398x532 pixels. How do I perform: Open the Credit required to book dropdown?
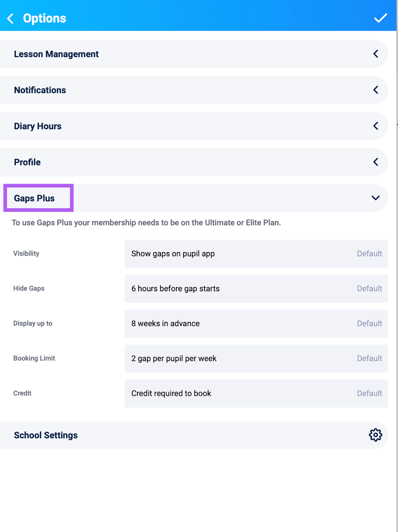[256, 393]
